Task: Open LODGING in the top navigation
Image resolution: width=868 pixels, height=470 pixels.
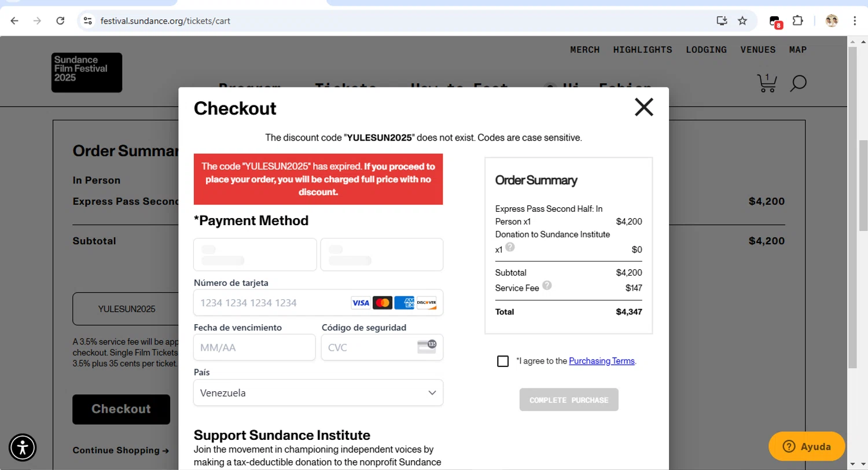Action: pyautogui.click(x=707, y=50)
